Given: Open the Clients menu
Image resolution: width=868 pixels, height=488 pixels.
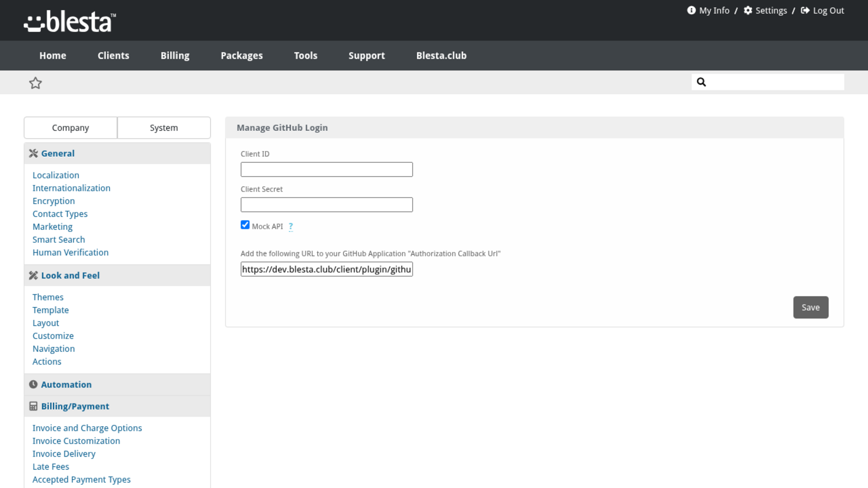Looking at the screenshot, I should click(x=113, y=56).
